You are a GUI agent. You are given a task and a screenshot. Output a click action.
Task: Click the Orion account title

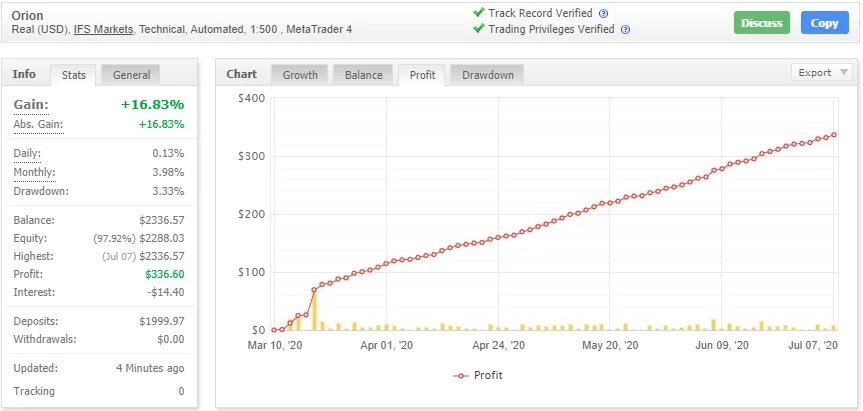27,15
